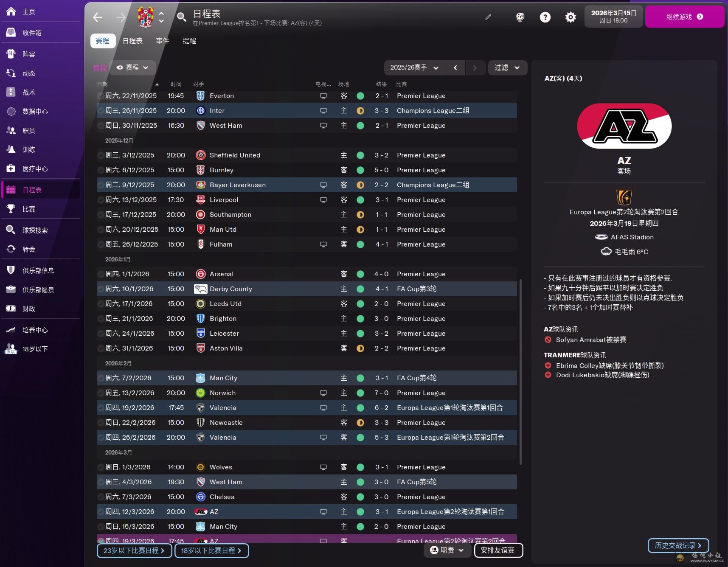The image size is (728, 567).
Task: Click the 安排友谊赛 button
Action: [x=498, y=550]
